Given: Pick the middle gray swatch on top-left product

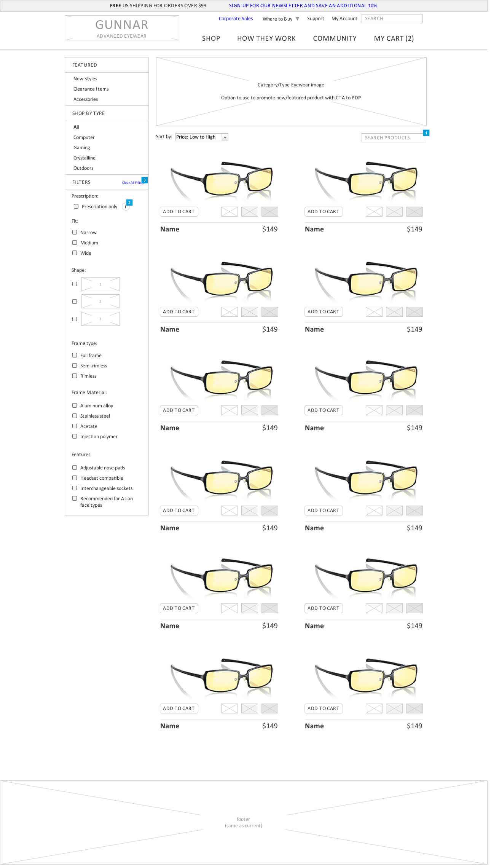Looking at the screenshot, I should (x=250, y=212).
